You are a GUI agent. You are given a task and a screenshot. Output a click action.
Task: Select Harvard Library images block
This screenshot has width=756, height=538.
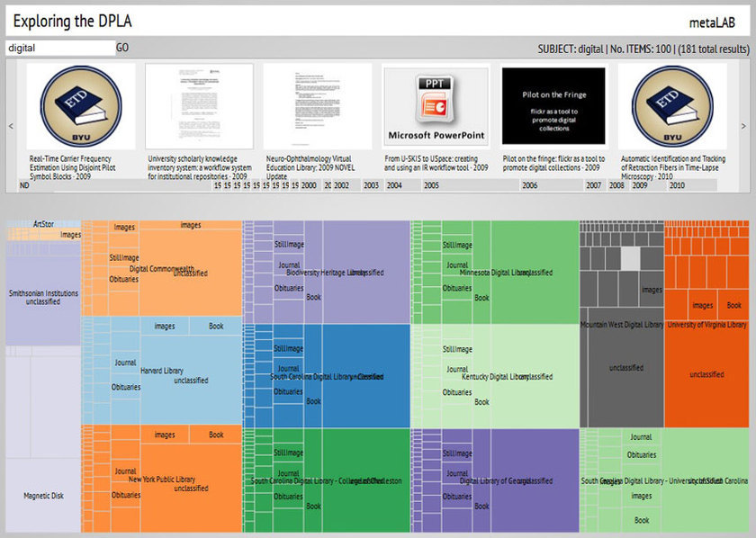tap(165, 327)
